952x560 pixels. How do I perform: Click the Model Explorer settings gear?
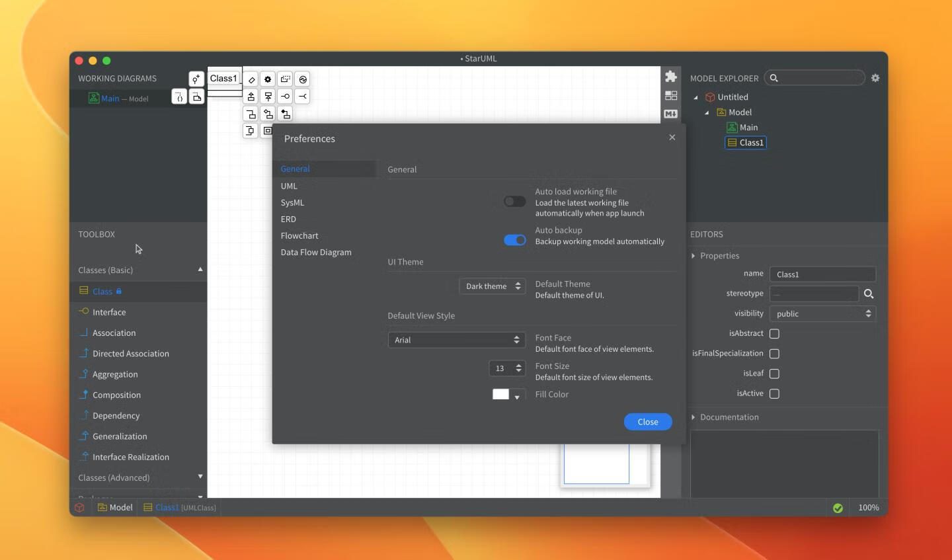click(875, 78)
